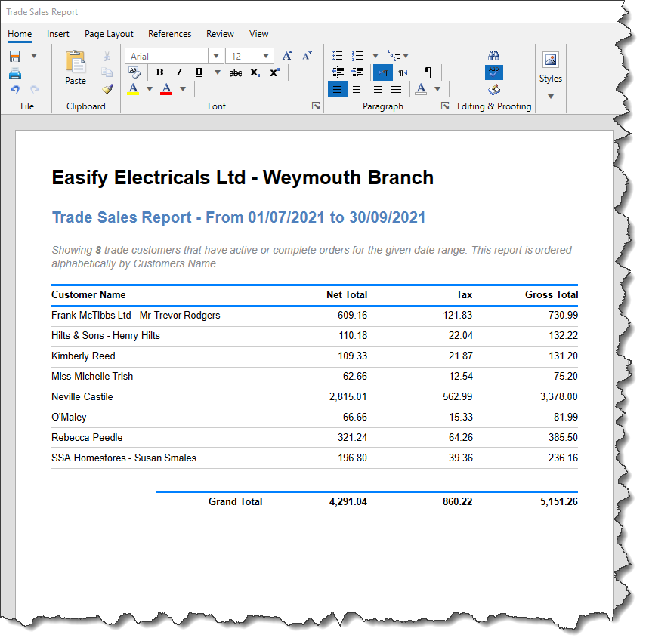
Task: Open Paragraph dialog launcher arrow
Action: coord(445,106)
